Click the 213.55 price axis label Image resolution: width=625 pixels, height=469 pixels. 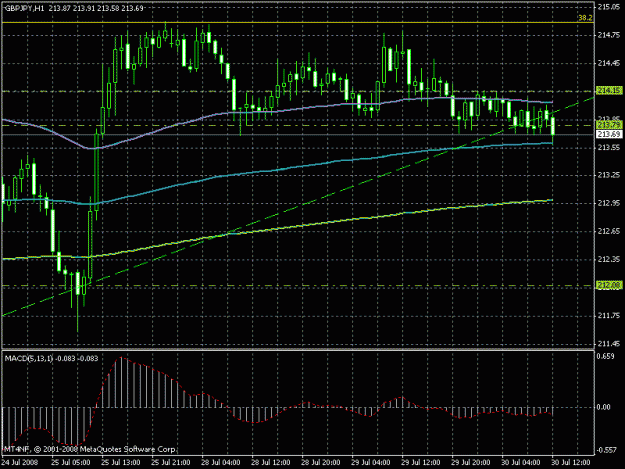click(x=609, y=147)
